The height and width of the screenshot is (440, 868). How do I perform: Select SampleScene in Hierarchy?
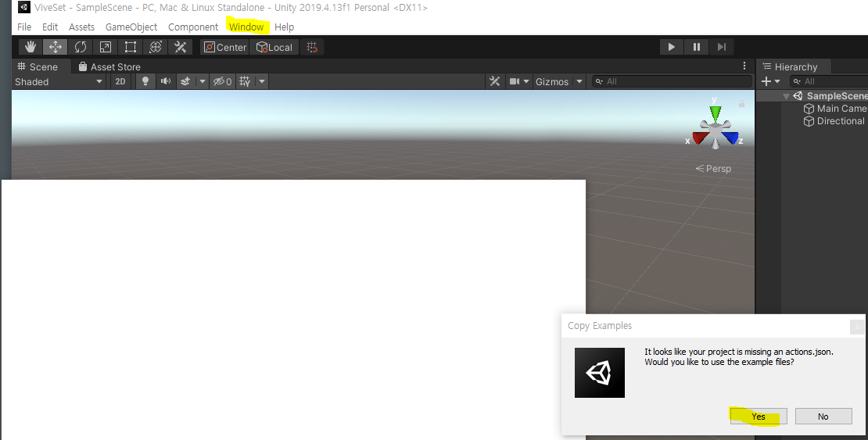[x=837, y=96]
